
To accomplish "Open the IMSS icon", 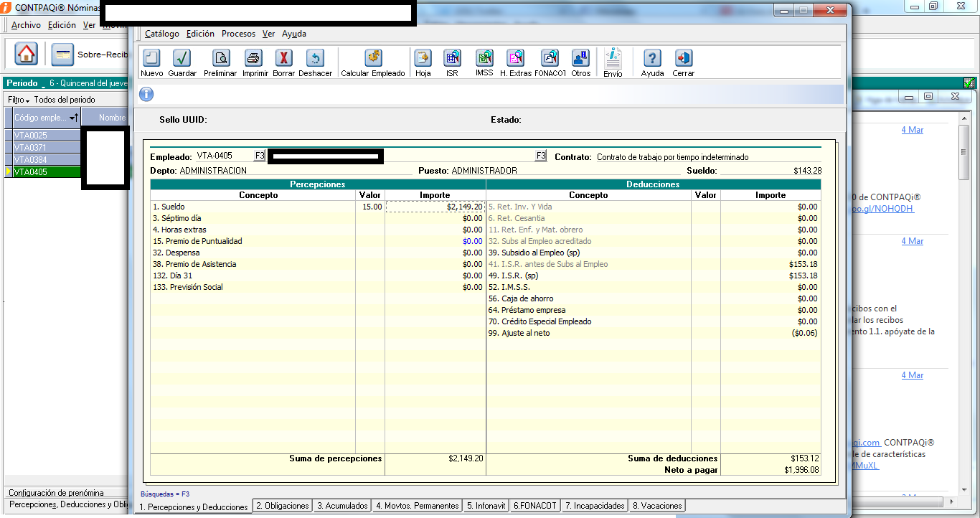I will (x=484, y=58).
